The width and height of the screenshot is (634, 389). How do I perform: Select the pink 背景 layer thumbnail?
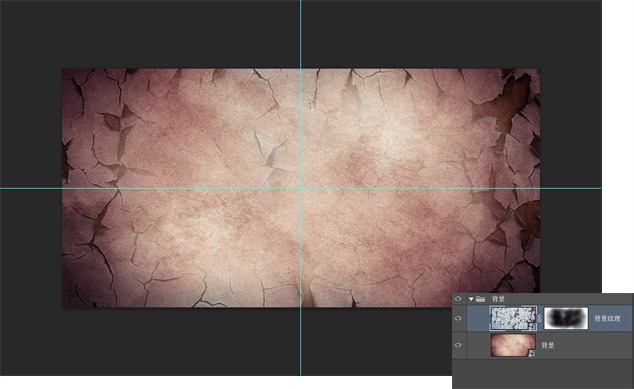pos(513,345)
